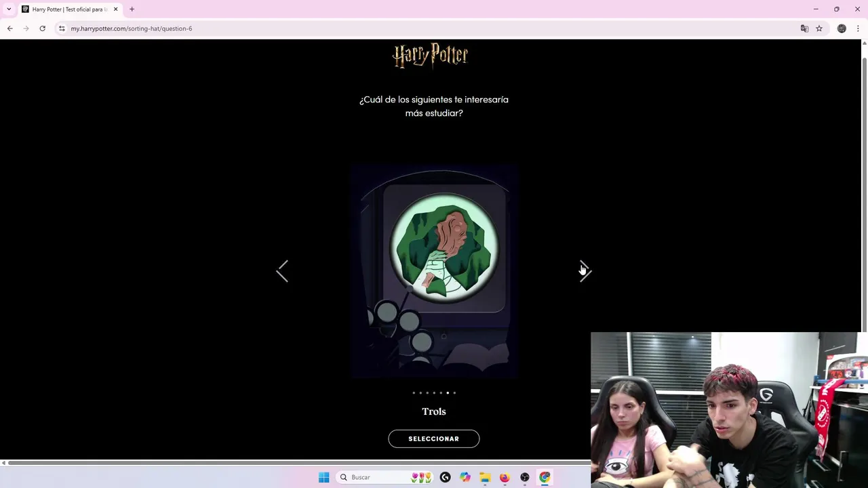Bookmark this page with the star icon
The height and width of the screenshot is (488, 868).
coord(819,28)
